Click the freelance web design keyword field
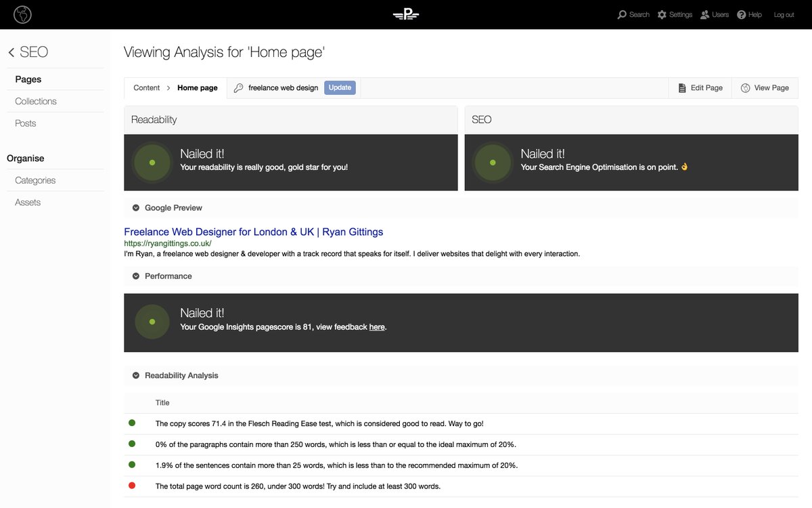Viewport: 812px width, 508px height. [x=283, y=87]
